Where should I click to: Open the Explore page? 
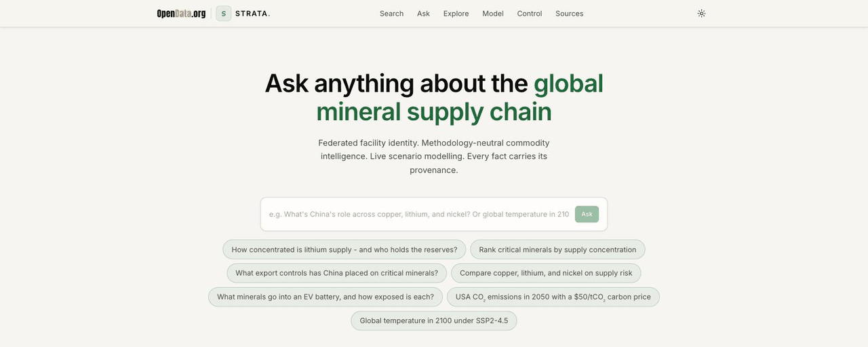[456, 14]
